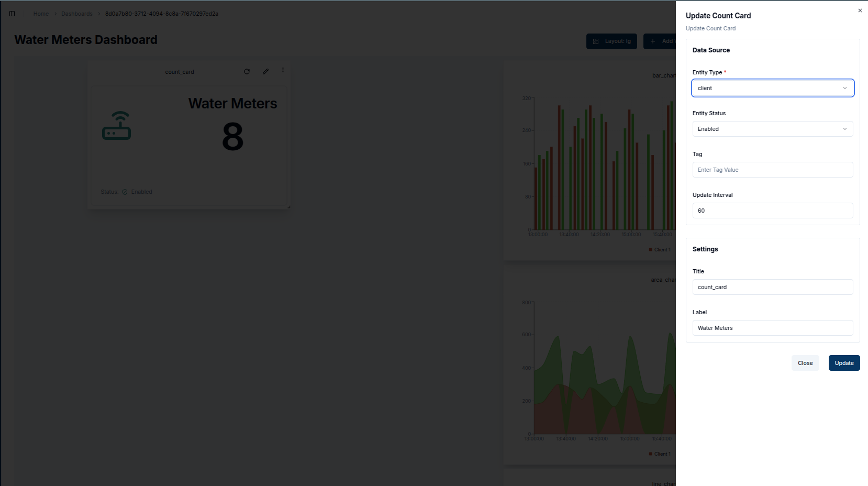The image size is (868, 486).
Task: Click the count_card widget title
Action: tap(180, 72)
